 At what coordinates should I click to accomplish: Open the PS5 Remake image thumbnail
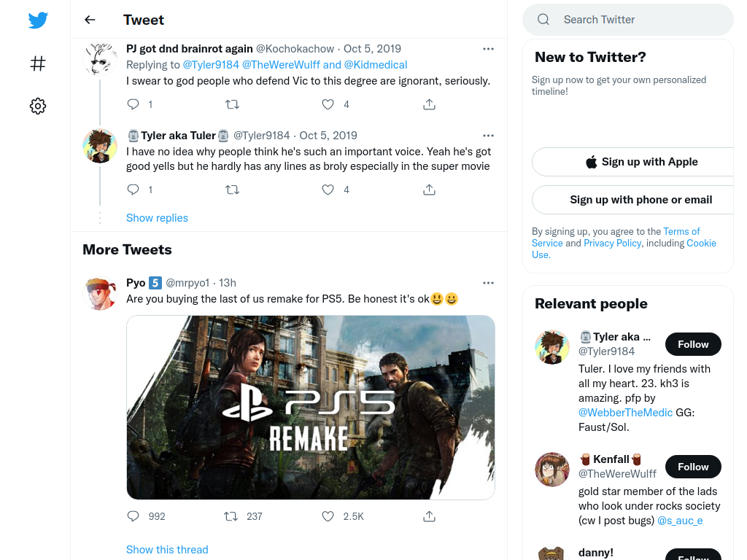click(x=311, y=408)
